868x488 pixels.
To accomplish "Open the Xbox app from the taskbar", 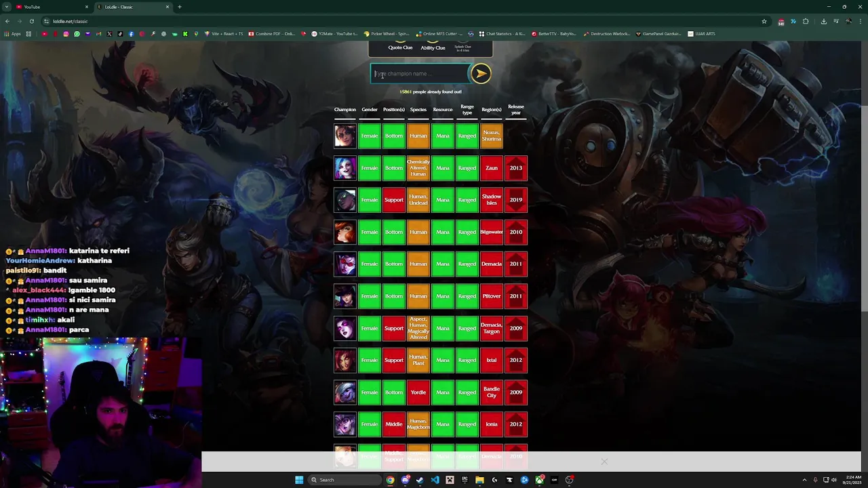I will (539, 480).
